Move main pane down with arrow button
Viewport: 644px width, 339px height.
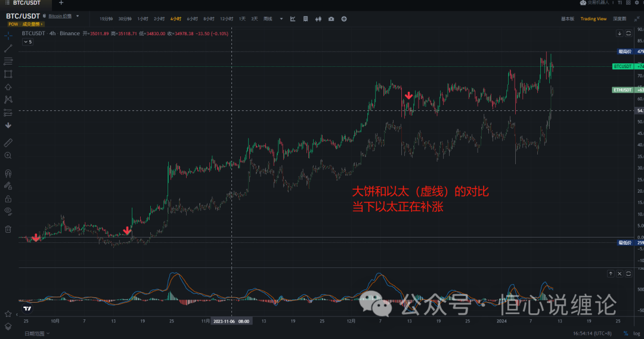pos(620,33)
